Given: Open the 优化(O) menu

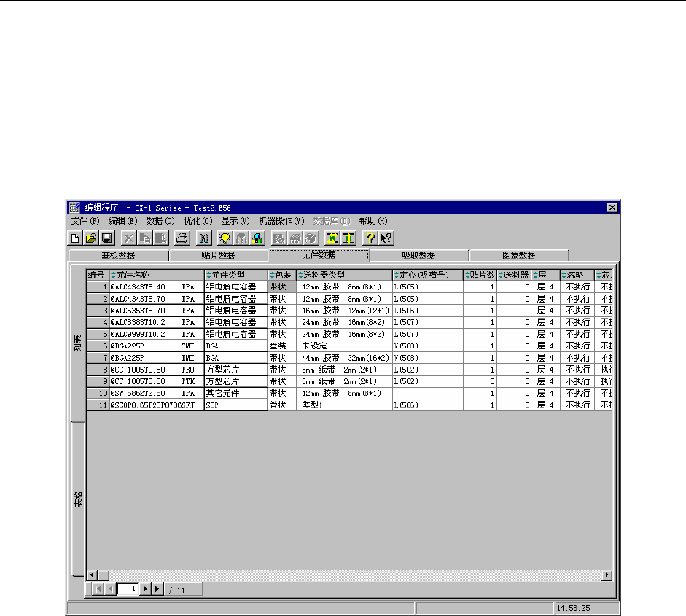Looking at the screenshot, I should [x=198, y=221].
